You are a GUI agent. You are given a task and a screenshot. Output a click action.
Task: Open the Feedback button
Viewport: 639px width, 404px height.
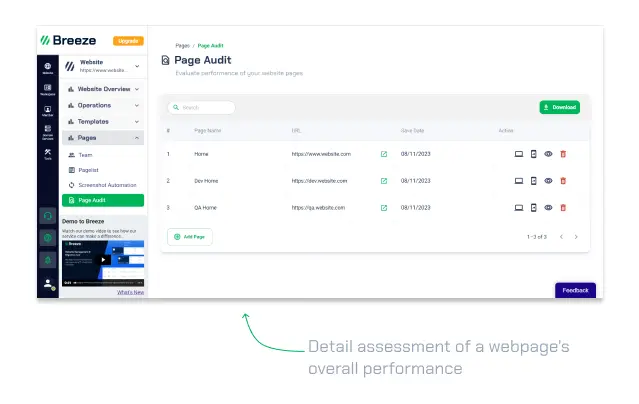pos(575,290)
